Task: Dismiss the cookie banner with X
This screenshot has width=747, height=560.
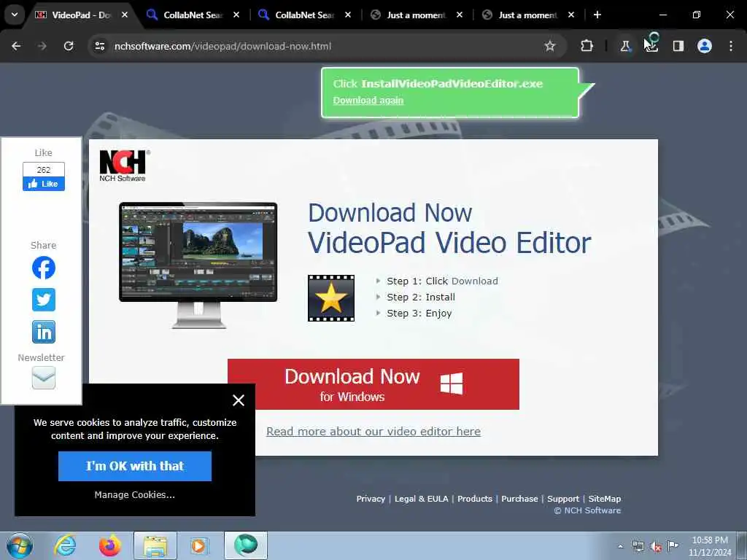Action: point(239,400)
